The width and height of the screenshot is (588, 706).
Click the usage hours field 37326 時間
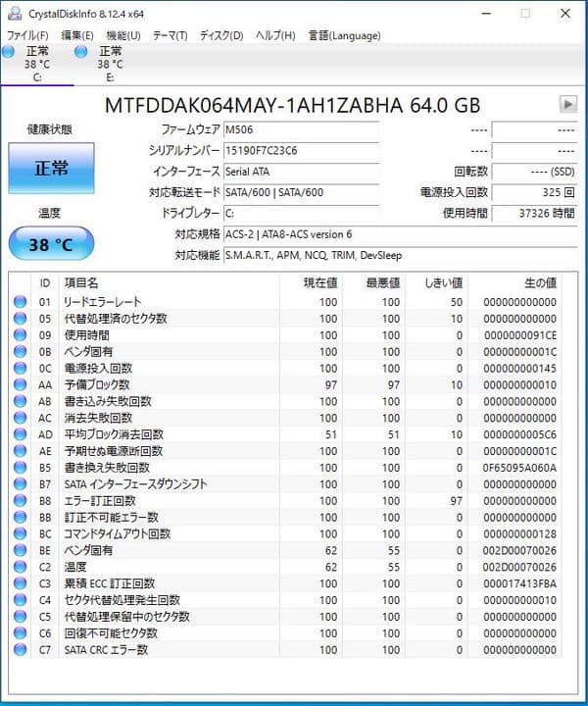click(x=534, y=214)
